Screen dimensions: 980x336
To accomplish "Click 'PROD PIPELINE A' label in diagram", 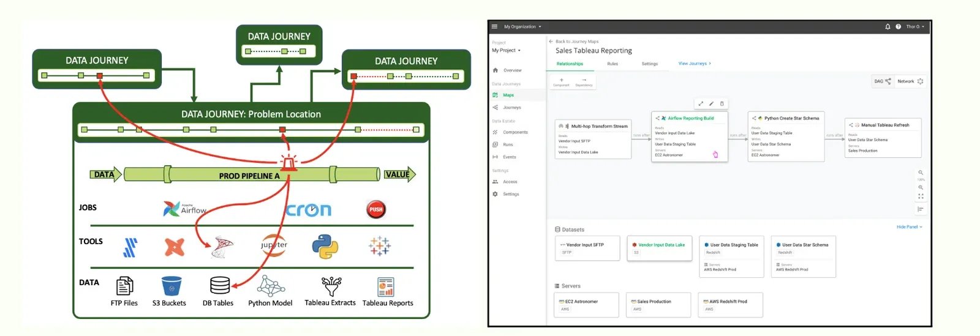I will pos(249,176).
